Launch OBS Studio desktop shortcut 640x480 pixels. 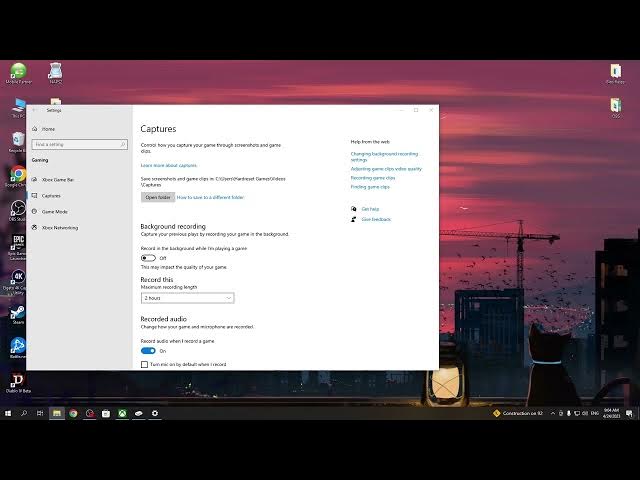(x=18, y=210)
